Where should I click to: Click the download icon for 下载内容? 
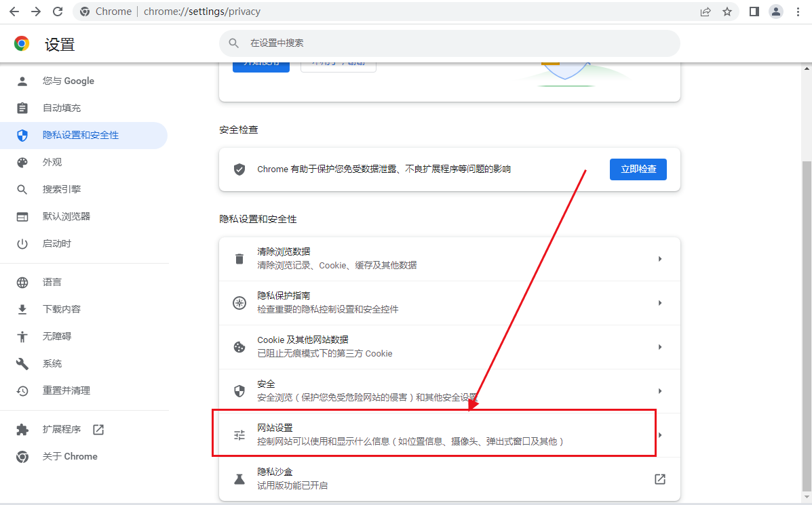[x=22, y=309]
